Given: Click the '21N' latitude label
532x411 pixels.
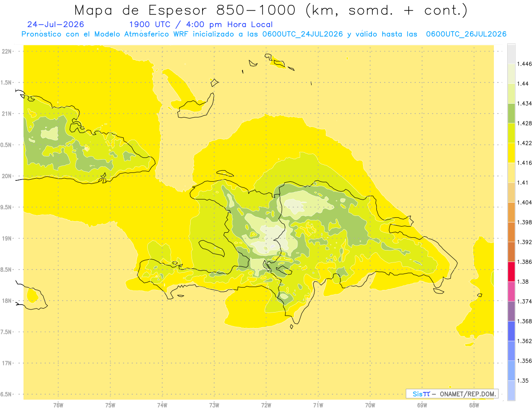Looking at the screenshot, I should click(7, 114).
